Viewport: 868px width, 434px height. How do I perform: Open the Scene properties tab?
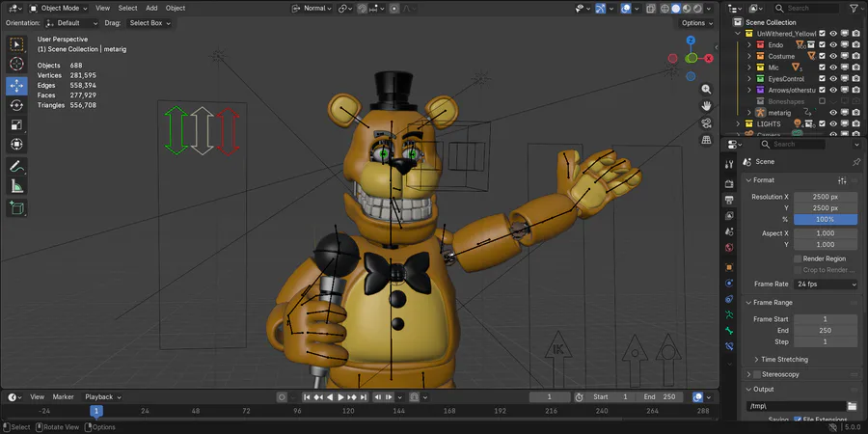point(730,231)
